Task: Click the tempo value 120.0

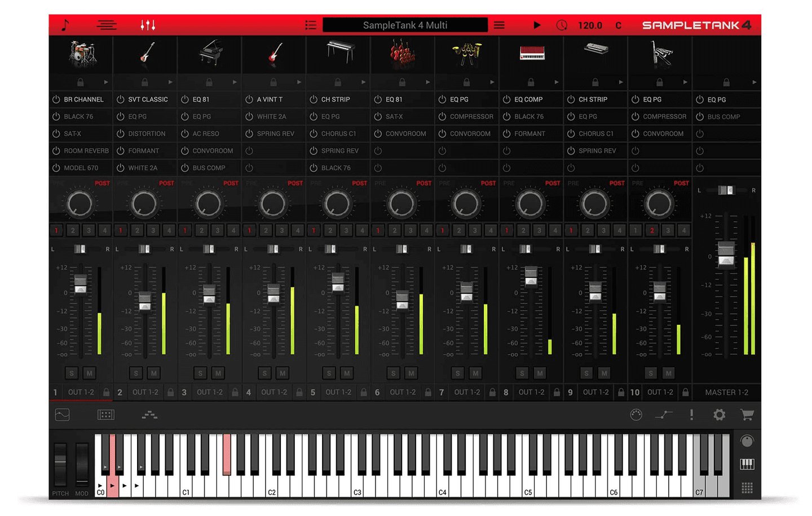Action: [x=590, y=25]
